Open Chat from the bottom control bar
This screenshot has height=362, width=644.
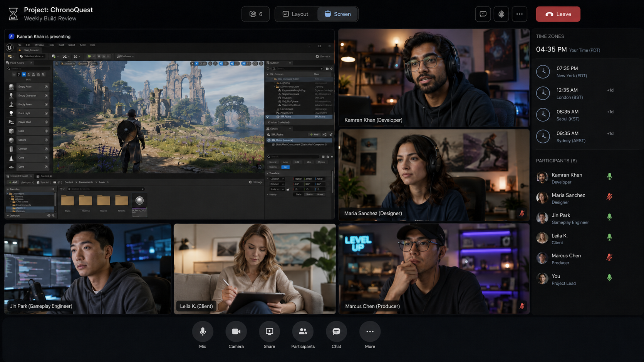pyautogui.click(x=336, y=331)
